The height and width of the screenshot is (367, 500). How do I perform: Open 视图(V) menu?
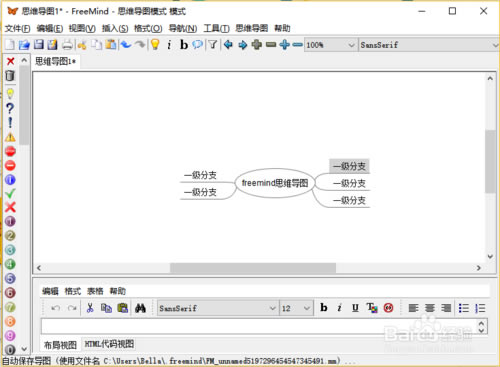[x=82, y=28]
